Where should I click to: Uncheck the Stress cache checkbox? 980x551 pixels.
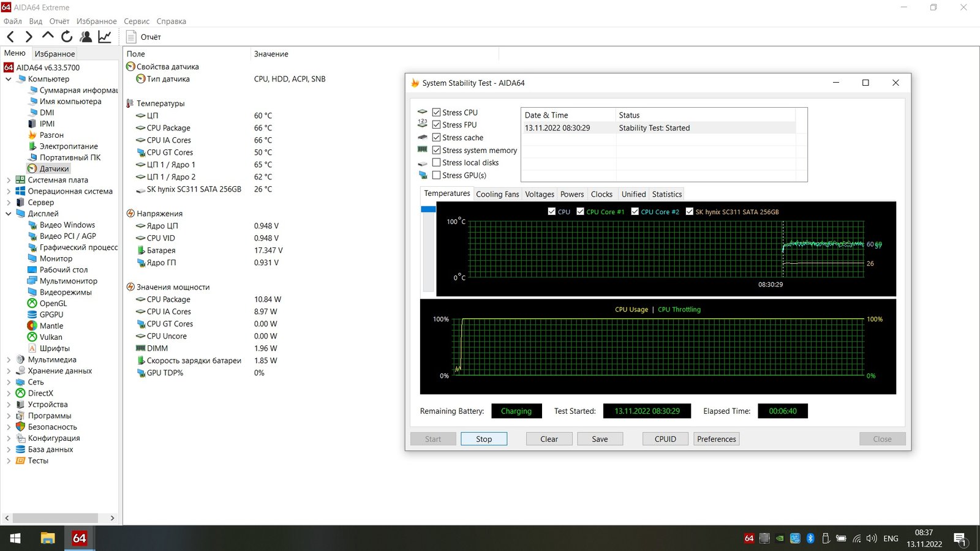point(436,138)
